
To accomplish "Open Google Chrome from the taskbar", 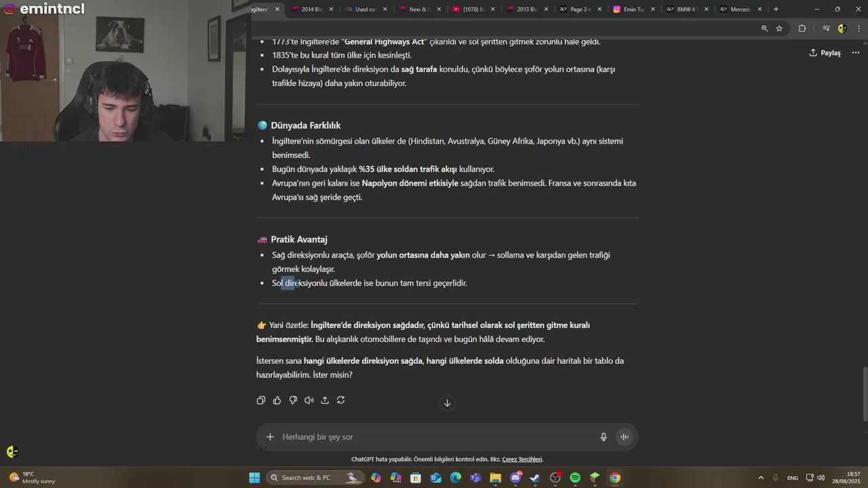I will point(615,478).
